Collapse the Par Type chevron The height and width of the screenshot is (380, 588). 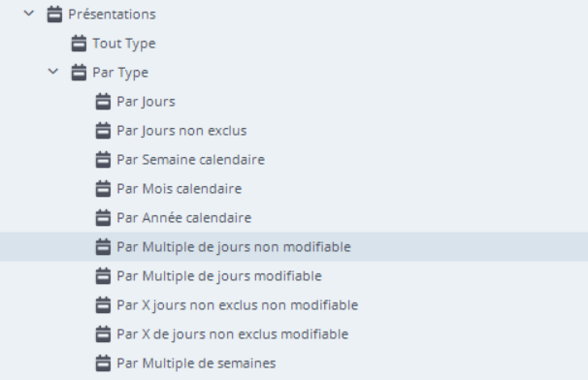(53, 71)
